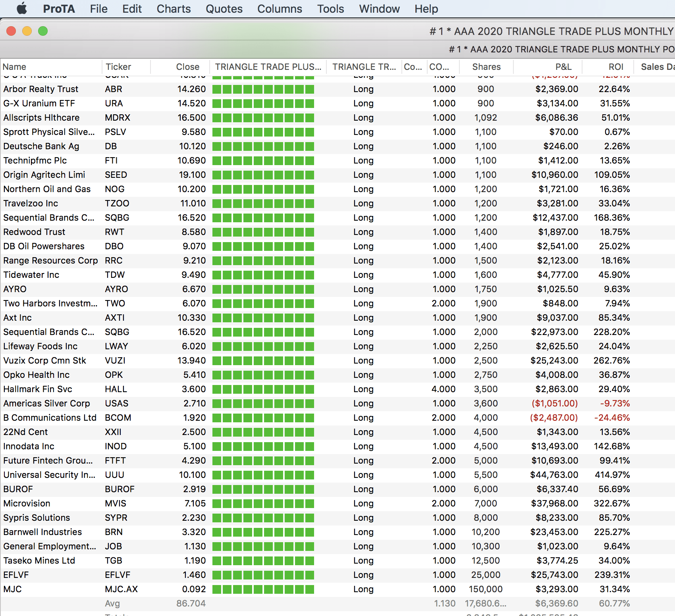Close the portfolio window with red button
The height and width of the screenshot is (616, 675).
(x=11, y=31)
